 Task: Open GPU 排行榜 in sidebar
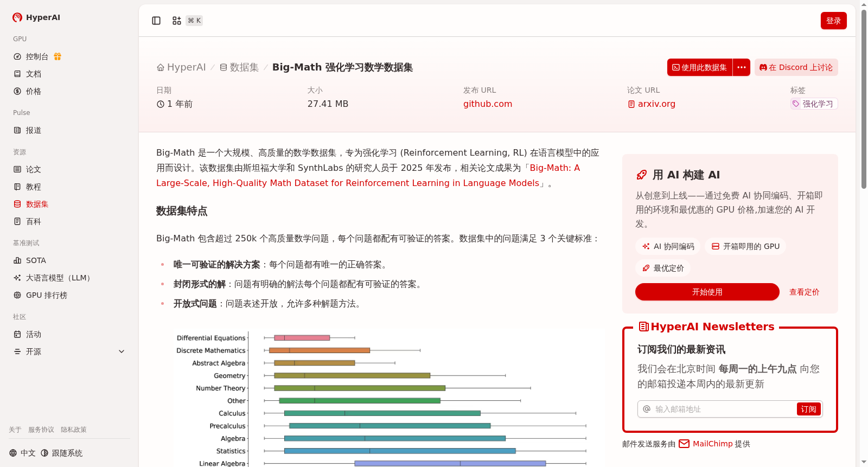47,295
